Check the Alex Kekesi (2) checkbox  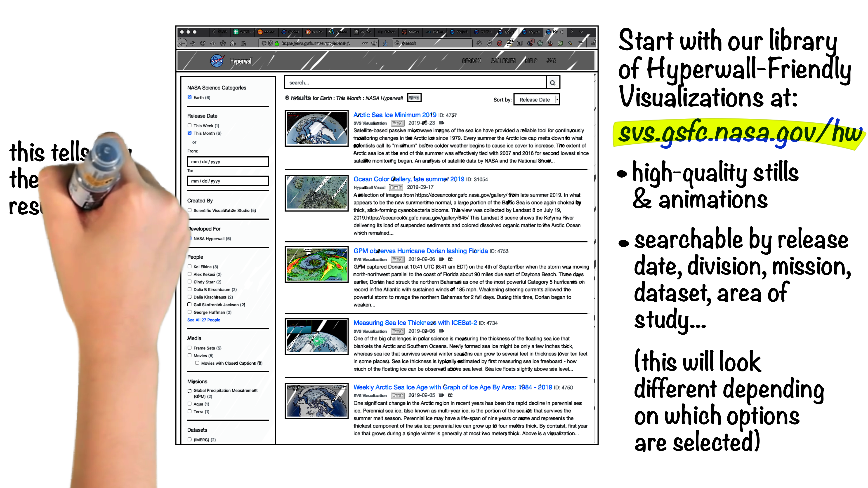pyautogui.click(x=189, y=274)
